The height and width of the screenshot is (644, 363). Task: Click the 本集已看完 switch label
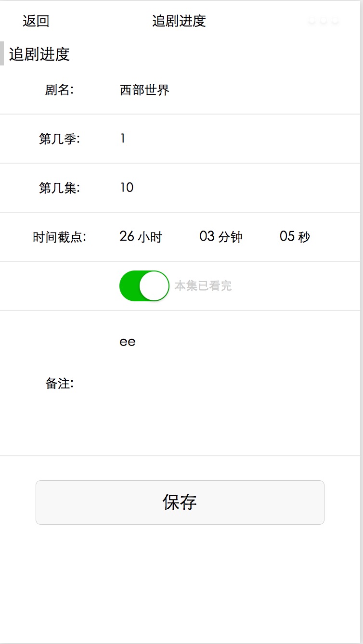click(x=203, y=286)
